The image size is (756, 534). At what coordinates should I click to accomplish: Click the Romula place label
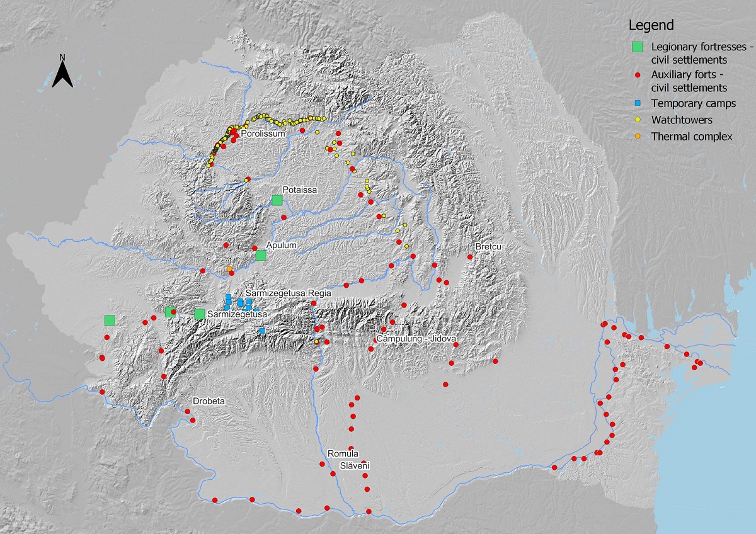[x=343, y=454]
